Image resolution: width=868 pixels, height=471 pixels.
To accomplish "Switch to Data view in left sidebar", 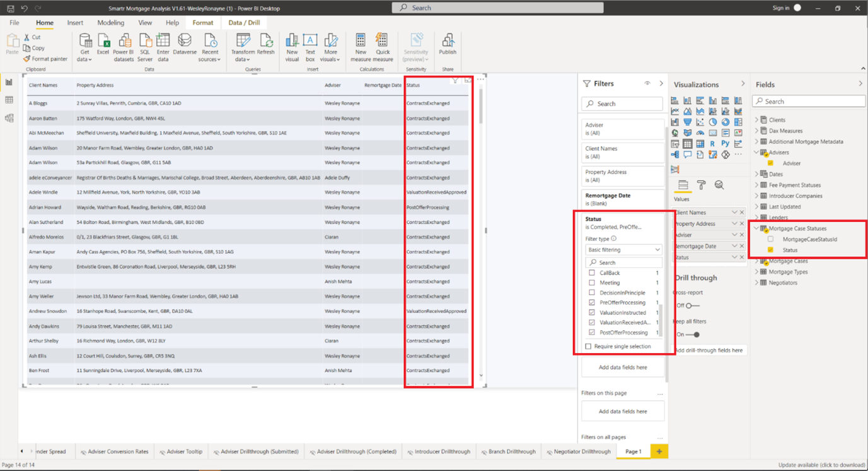I will (9, 100).
